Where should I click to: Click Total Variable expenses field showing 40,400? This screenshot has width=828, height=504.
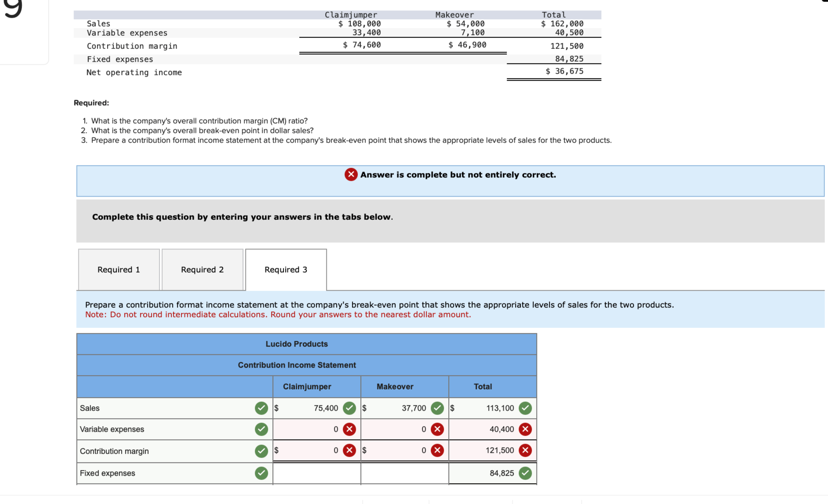493,429
